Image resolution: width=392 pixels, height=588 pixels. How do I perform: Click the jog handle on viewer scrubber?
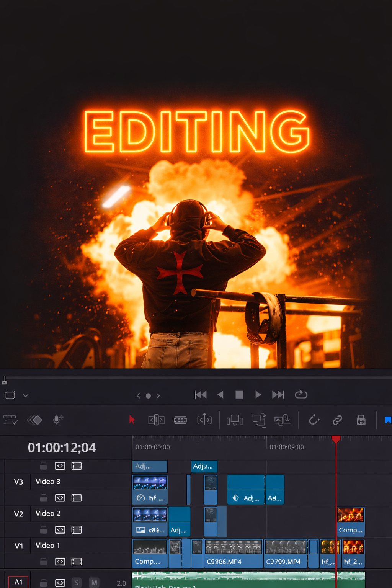point(5,380)
